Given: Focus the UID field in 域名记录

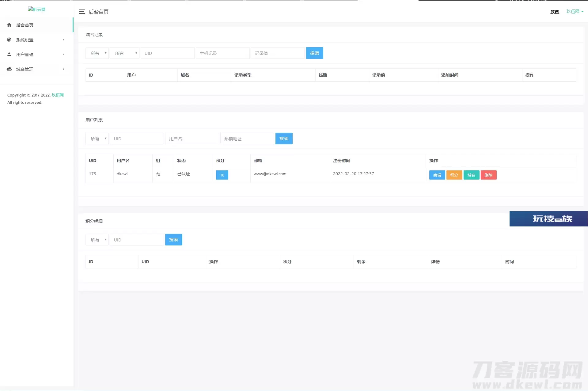Looking at the screenshot, I should [168, 53].
